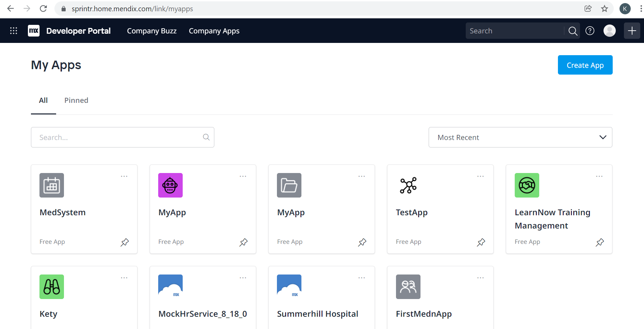The width and height of the screenshot is (644, 329).
Task: Pin the MedSystem app
Action: click(125, 242)
